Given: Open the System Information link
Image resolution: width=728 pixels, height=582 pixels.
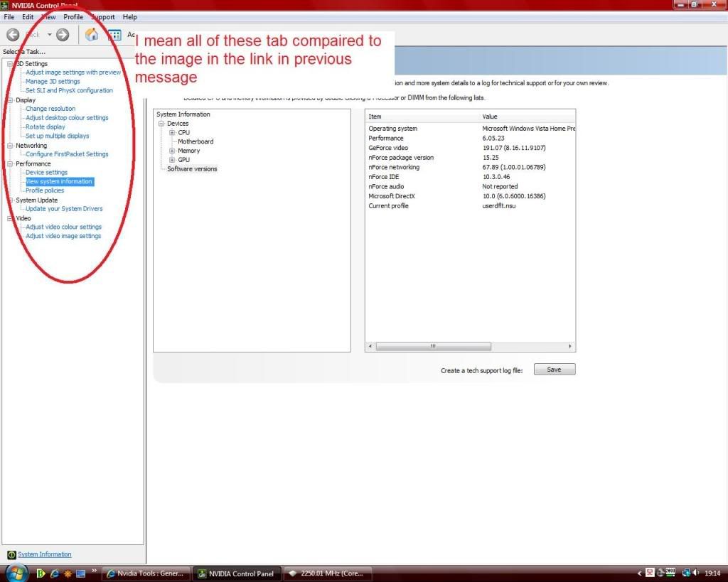Looking at the screenshot, I should pyautogui.click(x=44, y=554).
